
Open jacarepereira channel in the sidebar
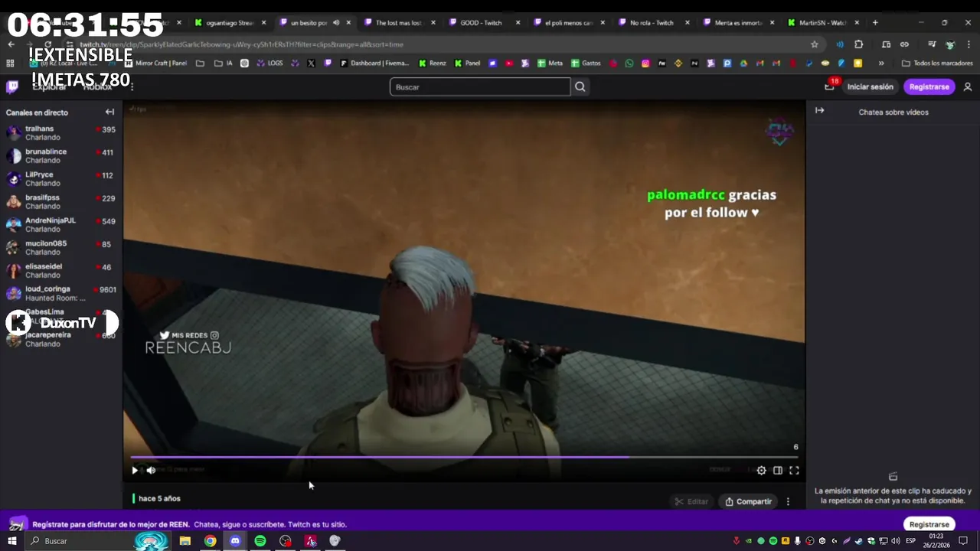click(x=61, y=340)
